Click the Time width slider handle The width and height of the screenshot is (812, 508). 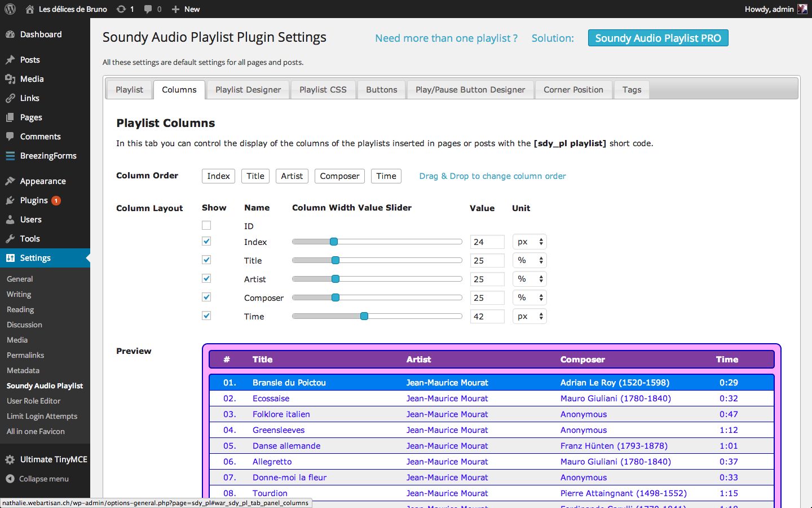[364, 316]
